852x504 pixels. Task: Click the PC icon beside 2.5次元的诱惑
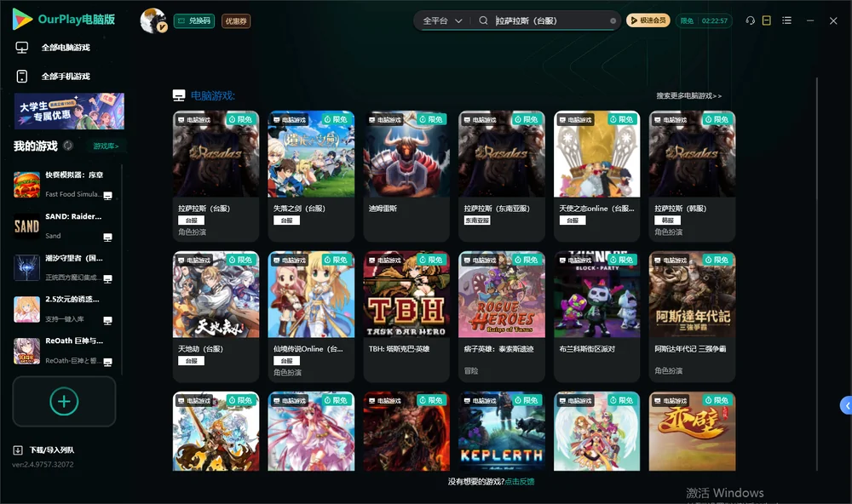[107, 320]
